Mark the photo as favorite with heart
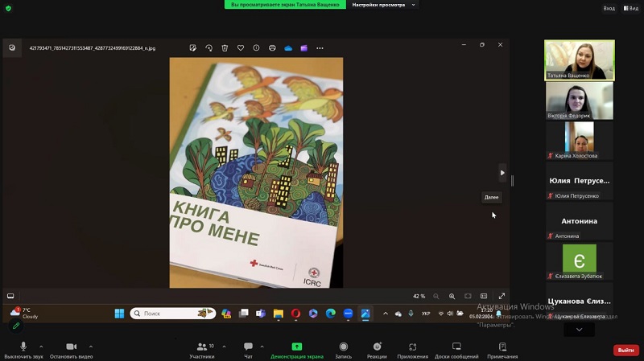This screenshot has height=361, width=644. click(241, 48)
